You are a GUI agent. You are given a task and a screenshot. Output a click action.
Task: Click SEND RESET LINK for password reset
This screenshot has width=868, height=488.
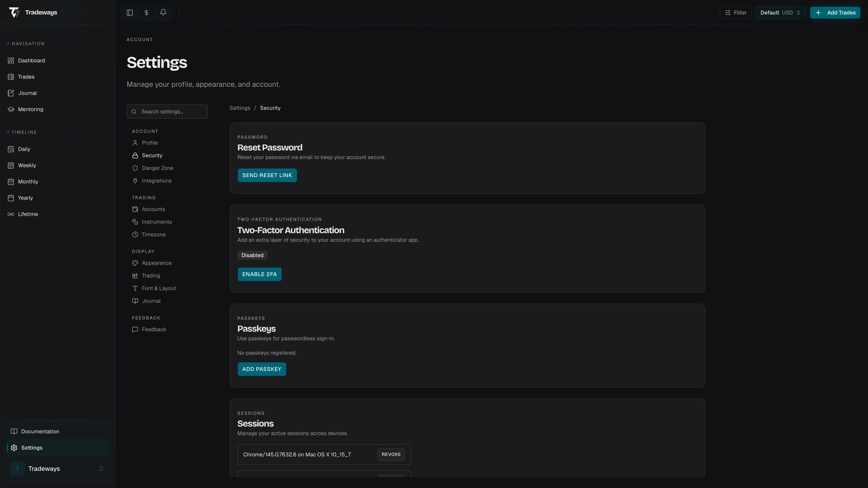coord(267,175)
